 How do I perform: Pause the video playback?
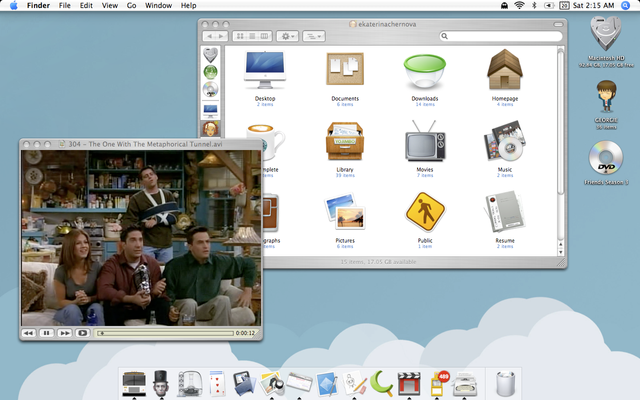[47, 333]
